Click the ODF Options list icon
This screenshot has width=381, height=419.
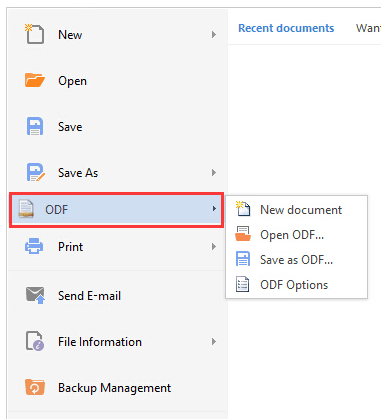pyautogui.click(x=242, y=284)
